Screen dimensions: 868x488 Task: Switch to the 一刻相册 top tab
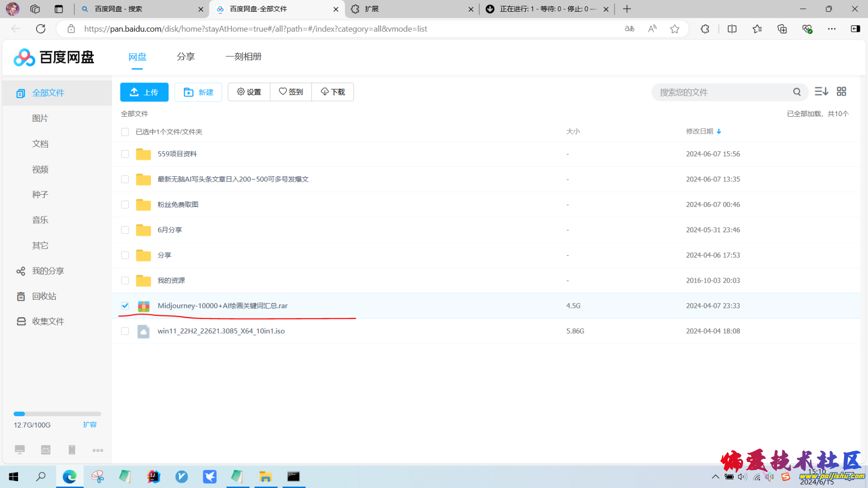pyautogui.click(x=243, y=57)
